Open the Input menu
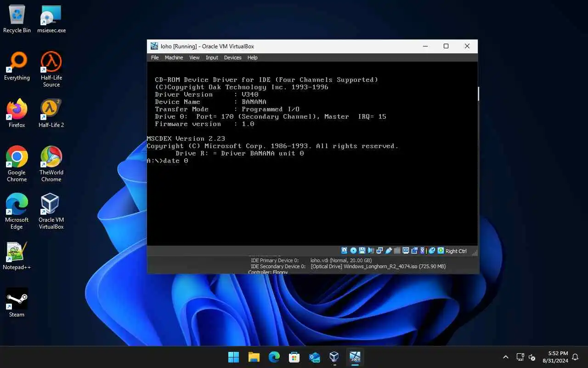This screenshot has width=588, height=368. pos(212,57)
